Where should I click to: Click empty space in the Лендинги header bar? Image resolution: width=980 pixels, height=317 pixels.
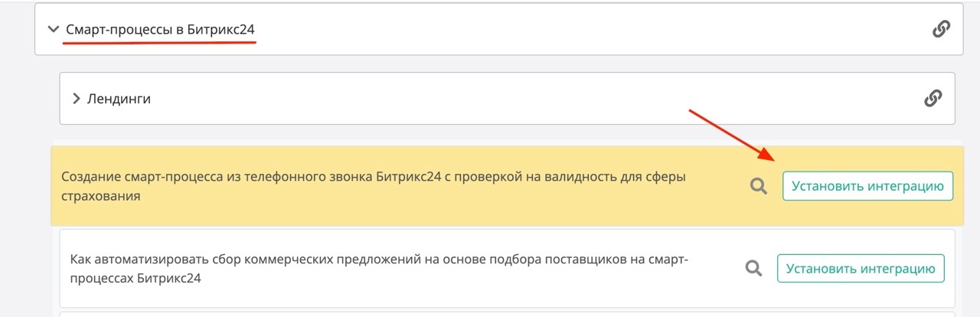(x=536, y=99)
